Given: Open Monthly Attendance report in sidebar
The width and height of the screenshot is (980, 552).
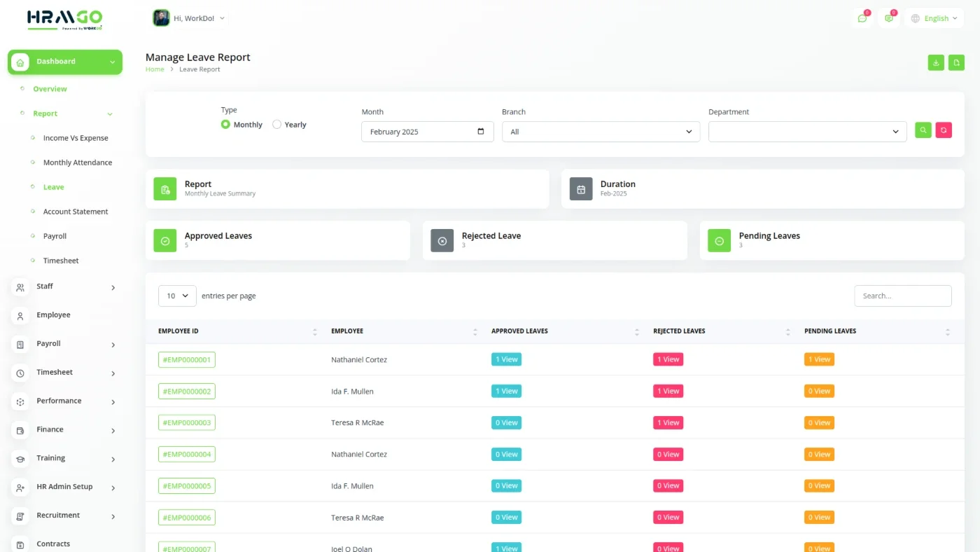Looking at the screenshot, I should pos(78,163).
